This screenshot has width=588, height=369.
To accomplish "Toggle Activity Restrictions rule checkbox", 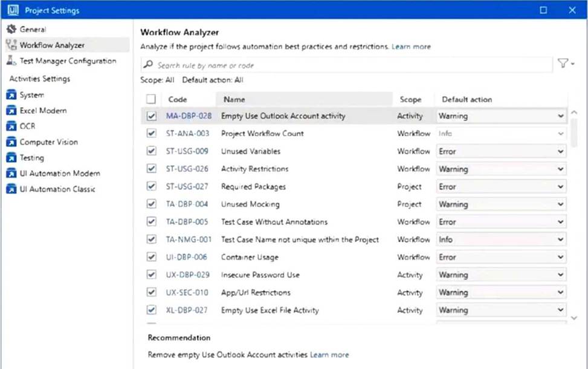I will coord(152,169).
